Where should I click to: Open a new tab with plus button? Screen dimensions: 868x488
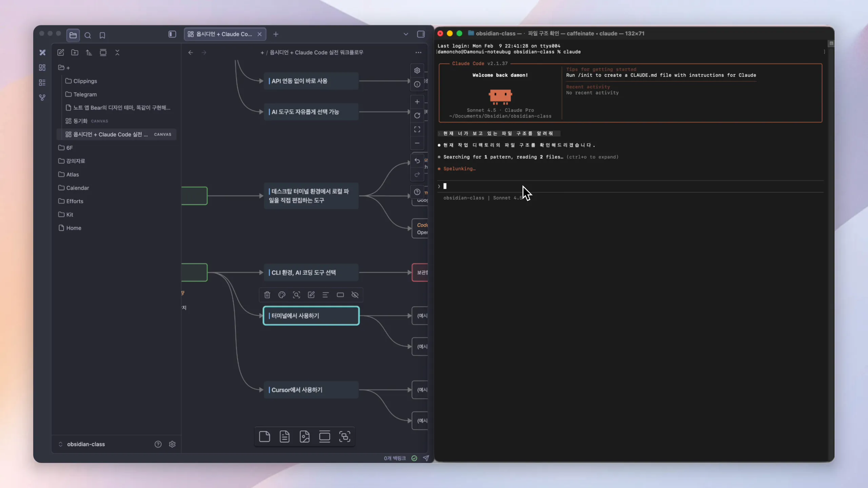(276, 34)
